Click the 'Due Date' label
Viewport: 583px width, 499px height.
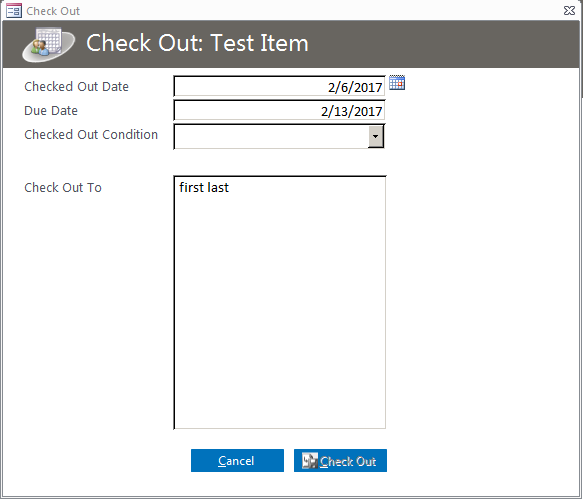[51, 111]
